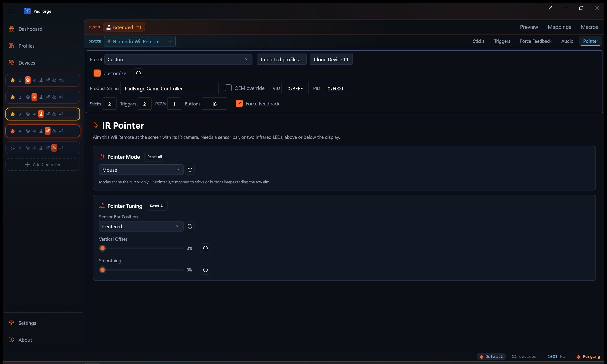607x364 pixels.
Task: Switch to the Triggers tab
Action: pyautogui.click(x=502, y=41)
